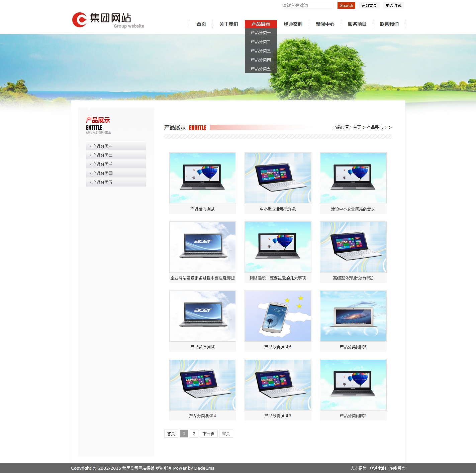Go to page 2 in pagination

[x=194, y=434]
